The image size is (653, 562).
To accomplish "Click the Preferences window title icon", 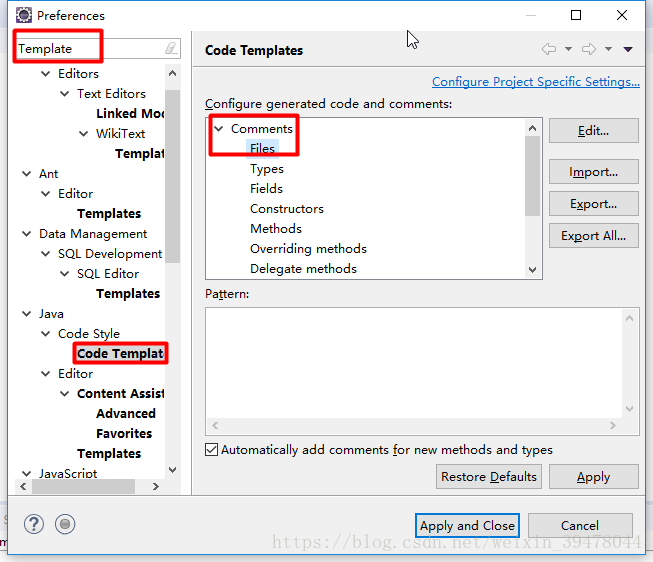I will point(24,15).
